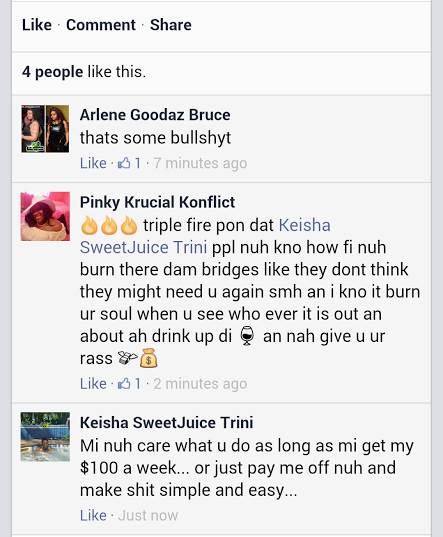Click the 'Just now' timestamp
The image size is (443, 537).
point(148,515)
